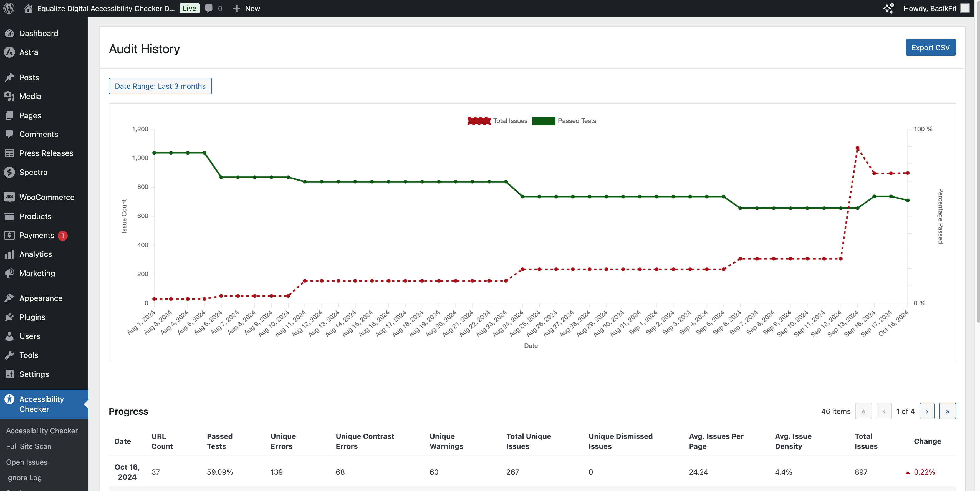This screenshot has width=980, height=491.
Task: Open the Open Issues submenu
Action: coord(27,462)
